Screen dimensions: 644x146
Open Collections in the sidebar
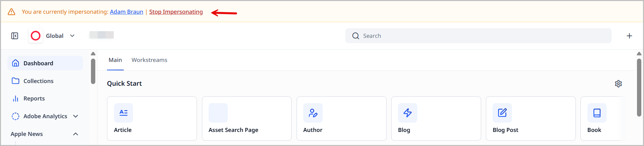coord(38,81)
